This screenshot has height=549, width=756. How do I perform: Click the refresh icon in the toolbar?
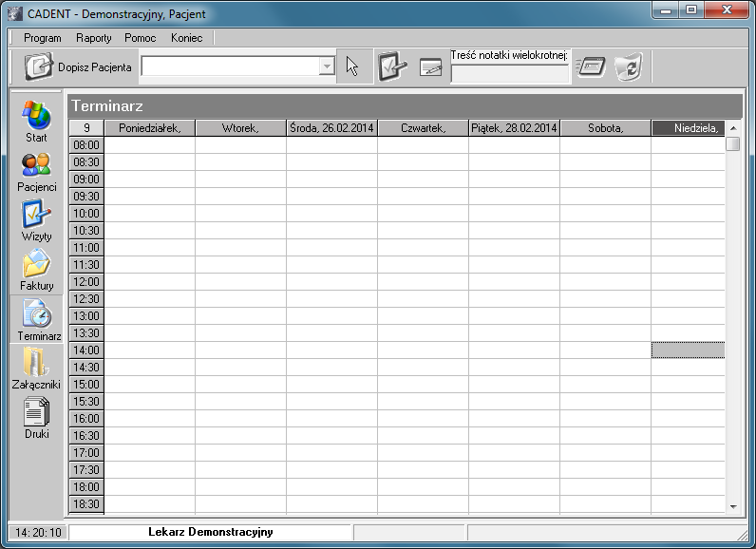click(628, 67)
